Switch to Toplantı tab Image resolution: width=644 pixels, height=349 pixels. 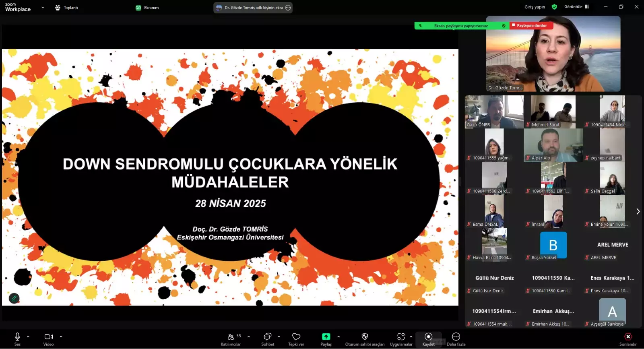tap(66, 8)
